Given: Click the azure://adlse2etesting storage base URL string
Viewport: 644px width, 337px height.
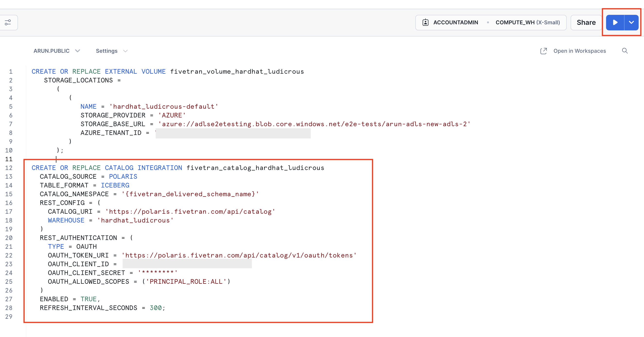Looking at the screenshot, I should [x=314, y=124].
